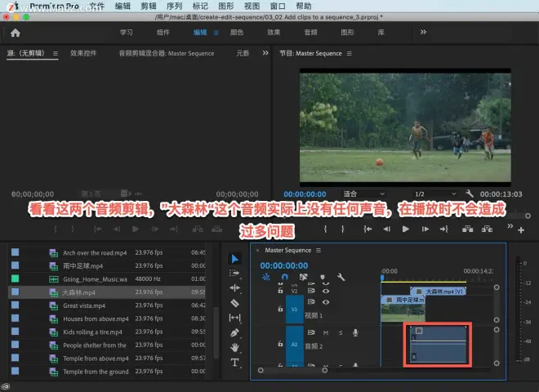This screenshot has height=392, width=539.
Task: Select the Type tool
Action: [x=234, y=362]
